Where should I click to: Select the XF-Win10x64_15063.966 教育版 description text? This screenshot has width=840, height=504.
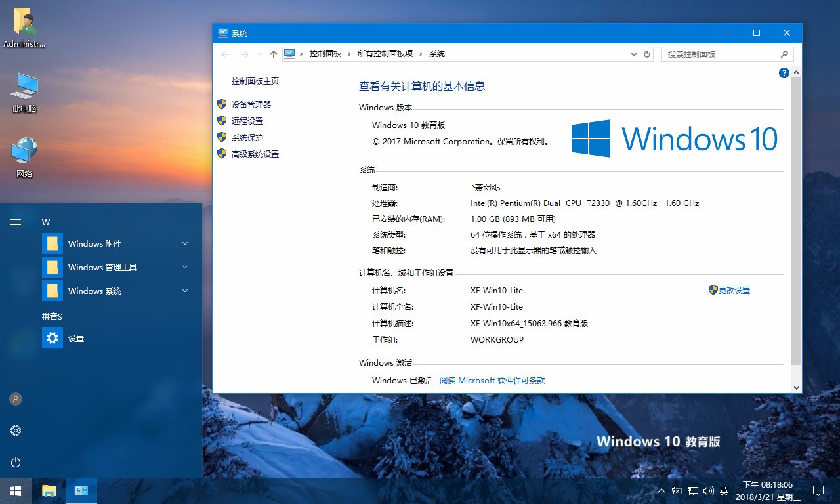(529, 323)
